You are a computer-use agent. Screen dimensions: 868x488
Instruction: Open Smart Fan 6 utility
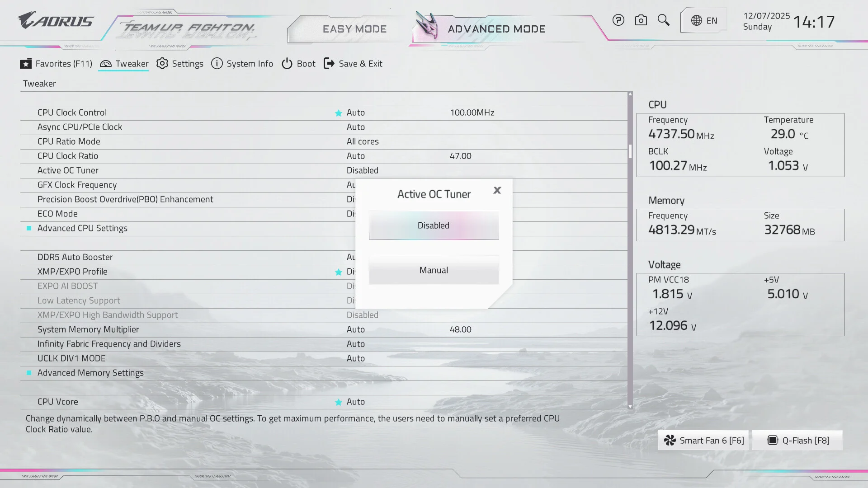pyautogui.click(x=703, y=440)
